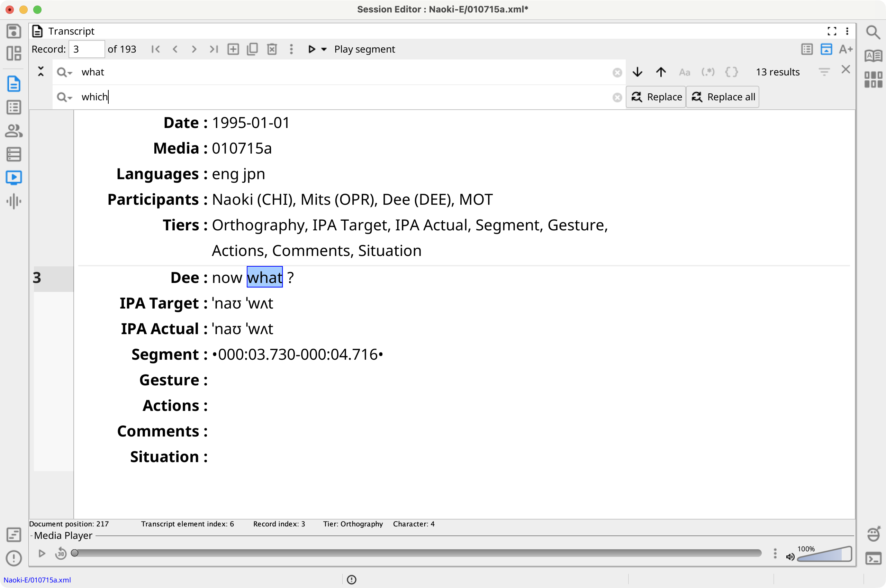Go to first record button
Image resolution: width=886 pixels, height=588 pixels.
155,49
